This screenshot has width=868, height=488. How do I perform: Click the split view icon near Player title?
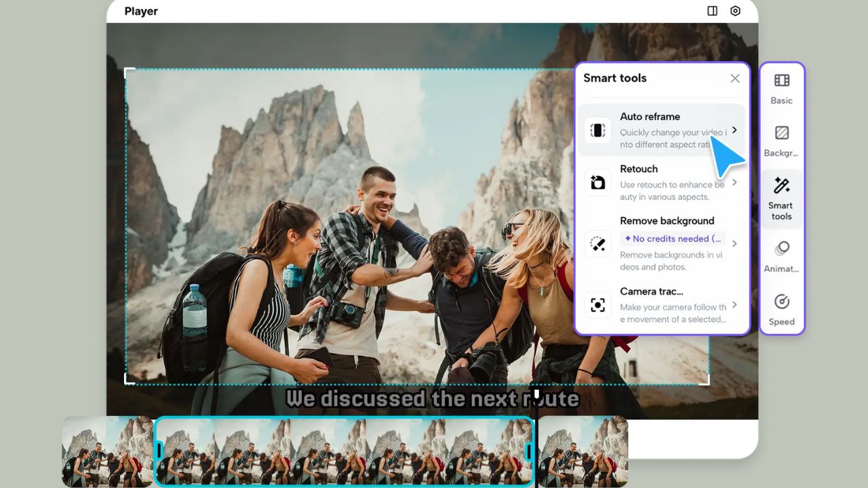(712, 11)
